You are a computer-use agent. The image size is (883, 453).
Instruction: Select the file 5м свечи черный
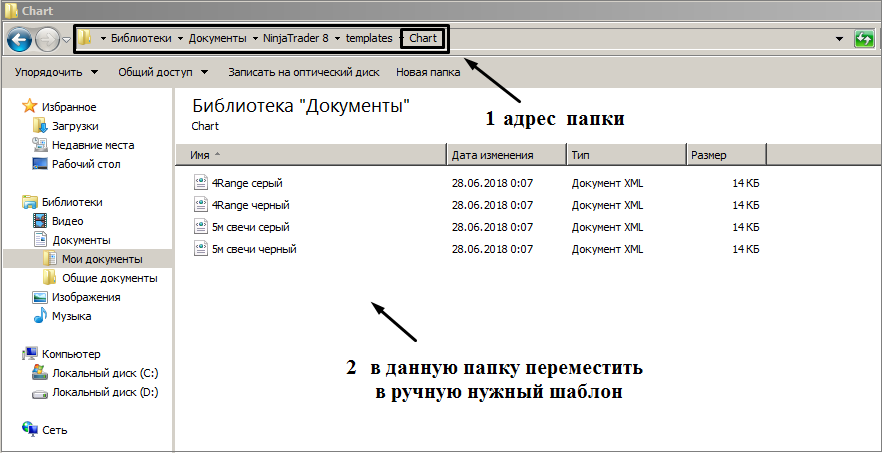point(254,249)
